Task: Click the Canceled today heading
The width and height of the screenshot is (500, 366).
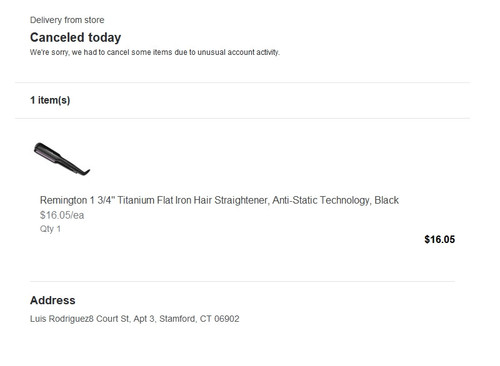Action: pyautogui.click(x=76, y=38)
